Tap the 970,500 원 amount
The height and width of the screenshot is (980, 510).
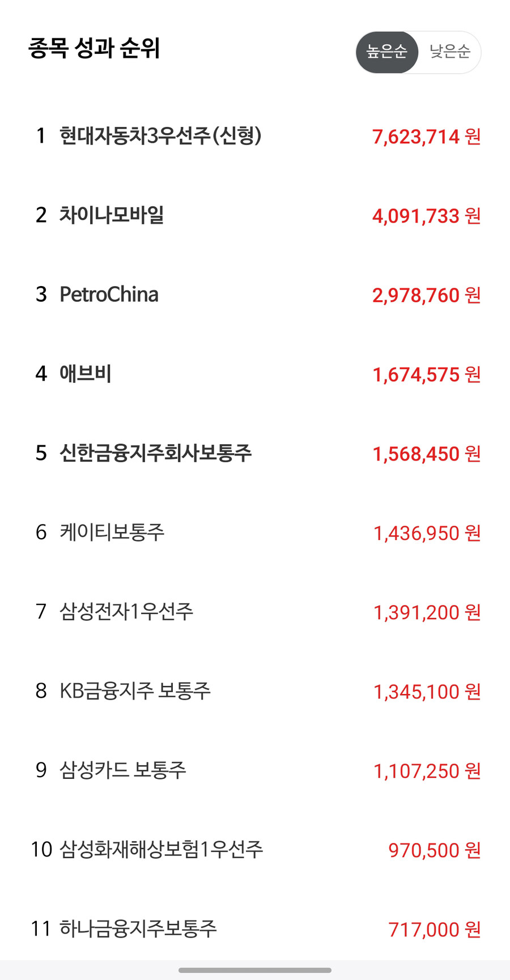(x=434, y=850)
